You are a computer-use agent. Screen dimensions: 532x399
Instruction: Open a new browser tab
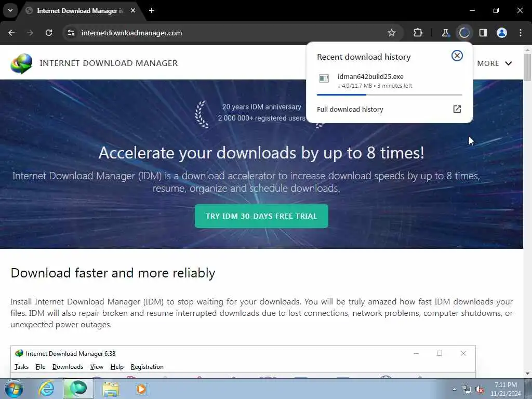coord(152,10)
